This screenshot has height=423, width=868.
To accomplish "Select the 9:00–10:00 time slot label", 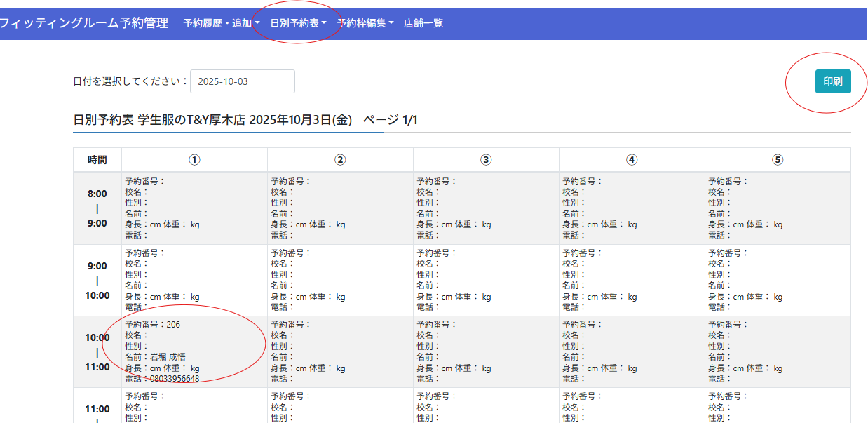I will (97, 281).
